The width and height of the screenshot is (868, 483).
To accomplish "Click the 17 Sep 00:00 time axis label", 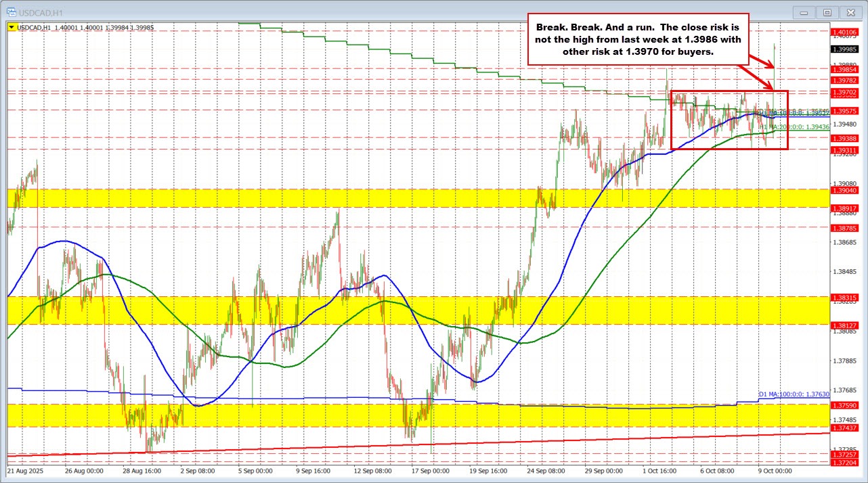I will pos(431,470).
